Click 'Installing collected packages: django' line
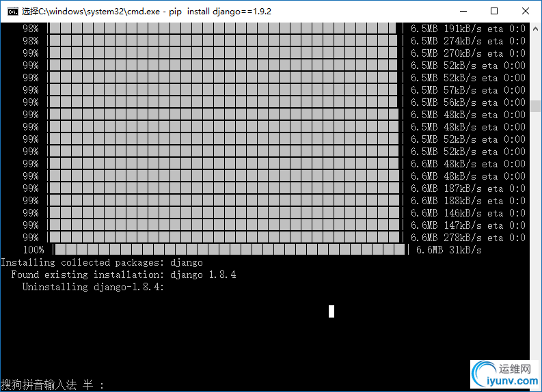The width and height of the screenshot is (542, 392). (x=102, y=262)
